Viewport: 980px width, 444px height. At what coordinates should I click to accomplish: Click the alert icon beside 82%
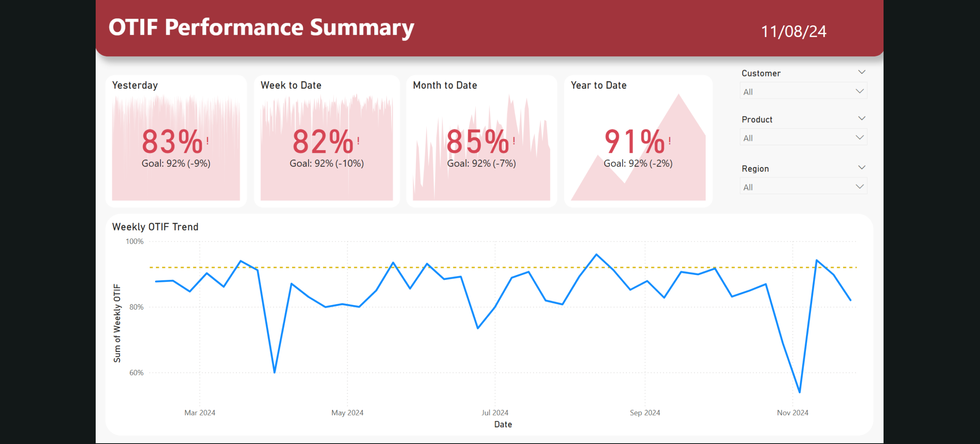(358, 141)
